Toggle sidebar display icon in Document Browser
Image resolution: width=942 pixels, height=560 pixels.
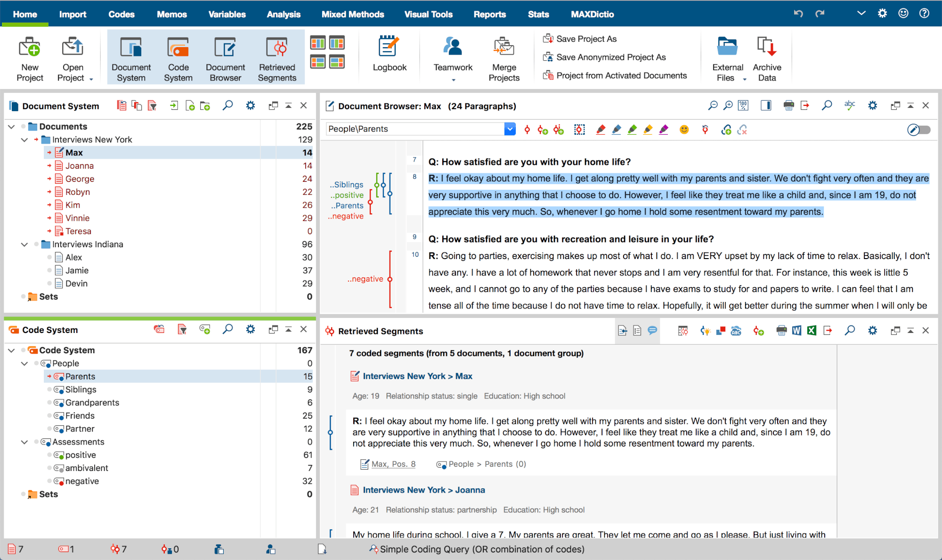pyautogui.click(x=766, y=106)
